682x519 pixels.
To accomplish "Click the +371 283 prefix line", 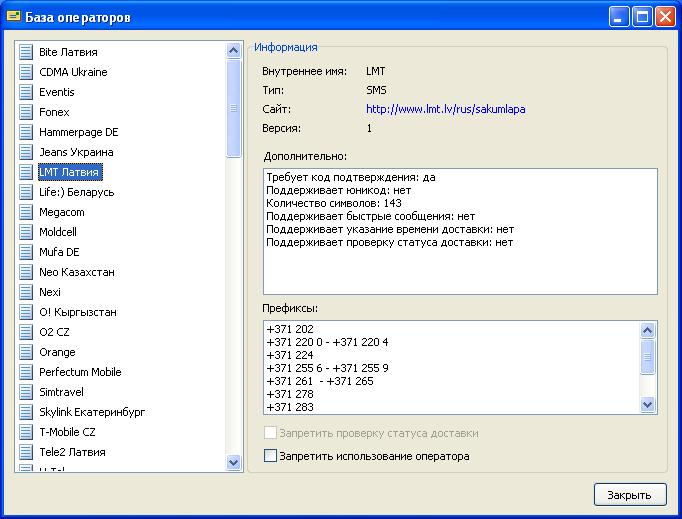I will pos(290,407).
